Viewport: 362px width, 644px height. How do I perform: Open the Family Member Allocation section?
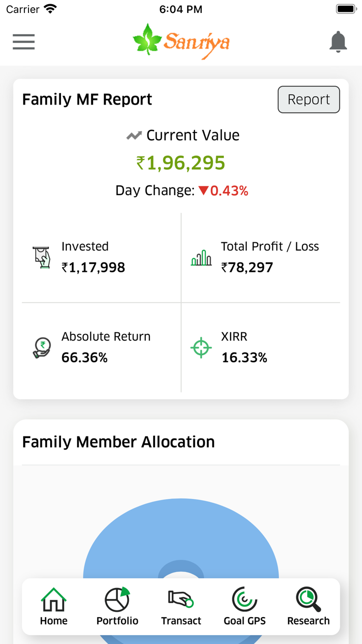118,442
